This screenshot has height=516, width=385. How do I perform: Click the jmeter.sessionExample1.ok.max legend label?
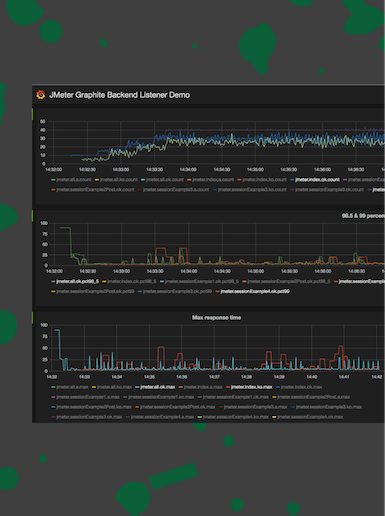click(236, 397)
